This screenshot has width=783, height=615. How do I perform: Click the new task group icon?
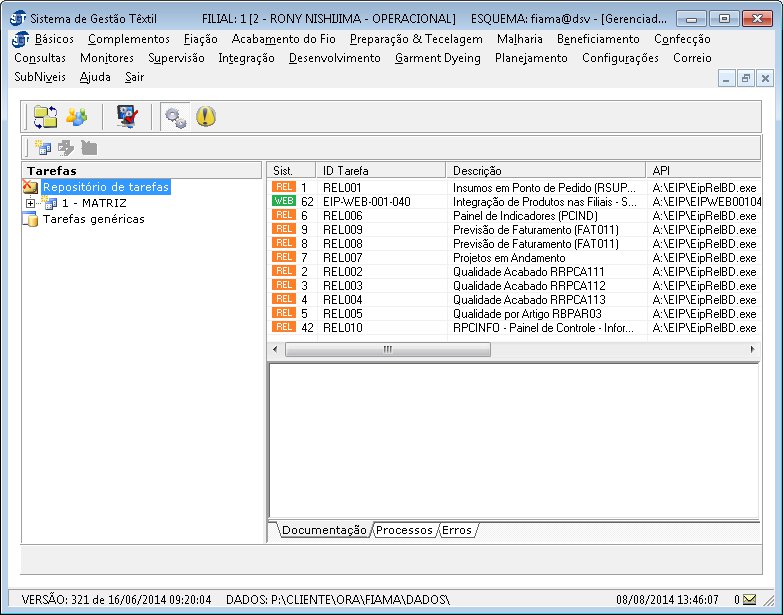coord(42,147)
